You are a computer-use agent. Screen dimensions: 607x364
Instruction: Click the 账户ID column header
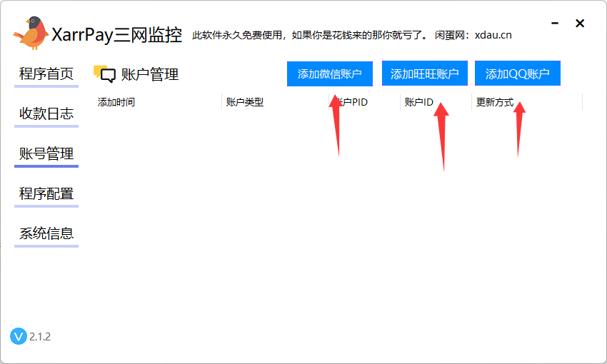pyautogui.click(x=419, y=102)
